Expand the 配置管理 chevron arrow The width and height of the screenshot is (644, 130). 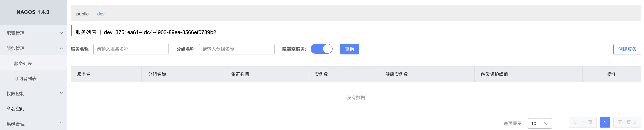click(x=62, y=33)
